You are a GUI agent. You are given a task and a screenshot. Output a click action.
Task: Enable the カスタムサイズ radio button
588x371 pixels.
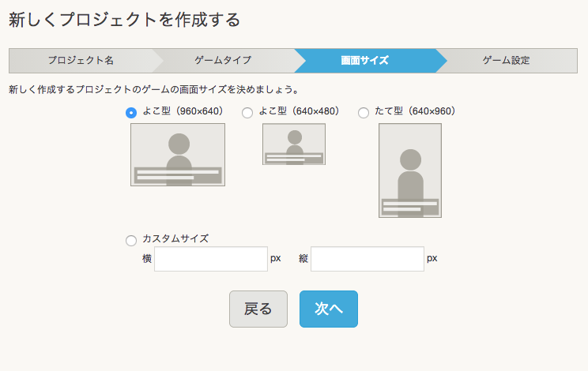pos(131,240)
